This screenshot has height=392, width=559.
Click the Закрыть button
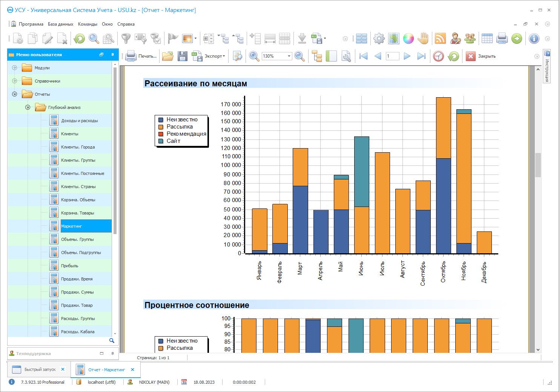point(482,56)
